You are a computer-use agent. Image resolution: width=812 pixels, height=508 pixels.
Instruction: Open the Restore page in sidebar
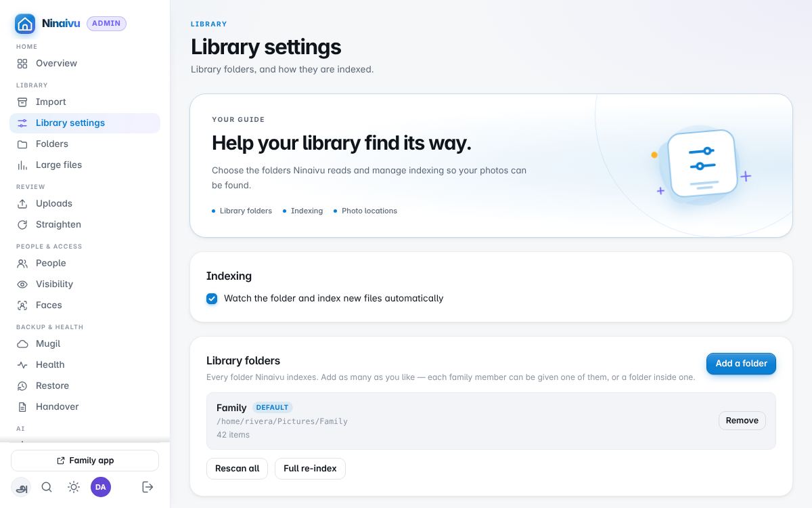click(85, 385)
